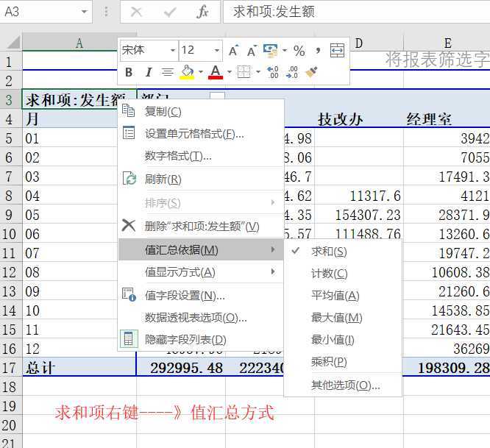Click the decrease font size icon
The width and height of the screenshot is (490, 448).
pyautogui.click(x=252, y=51)
